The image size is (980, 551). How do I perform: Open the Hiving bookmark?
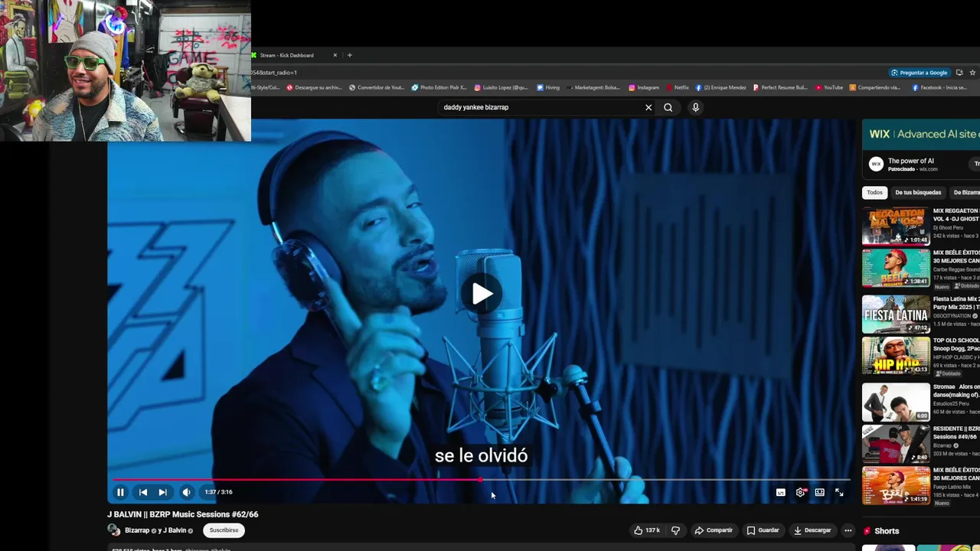[548, 87]
